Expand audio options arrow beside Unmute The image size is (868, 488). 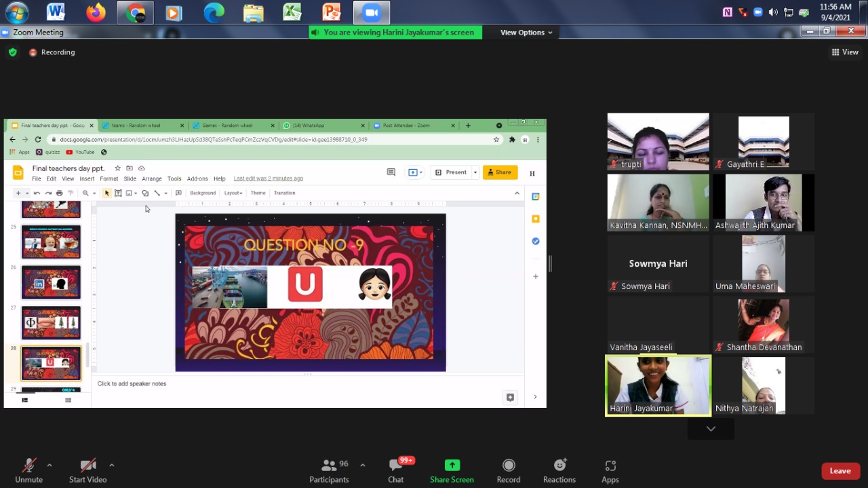pos(50,465)
